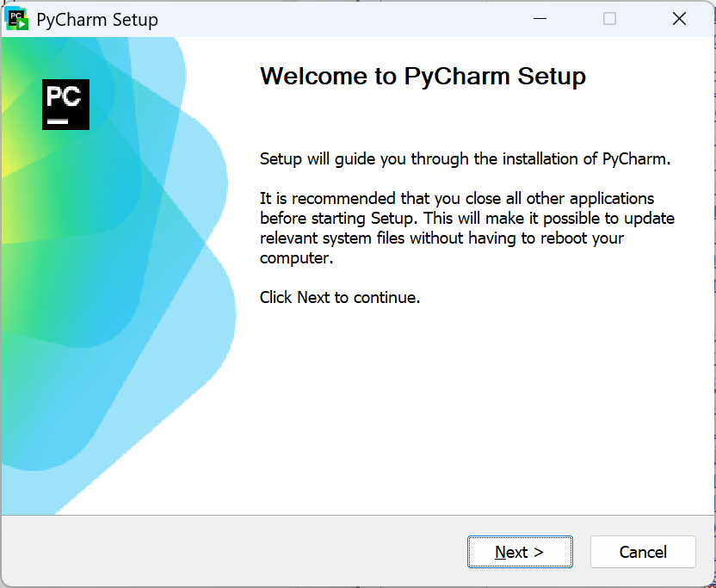Image resolution: width=716 pixels, height=588 pixels.
Task: Close the setup window with the X
Action: pyautogui.click(x=679, y=18)
